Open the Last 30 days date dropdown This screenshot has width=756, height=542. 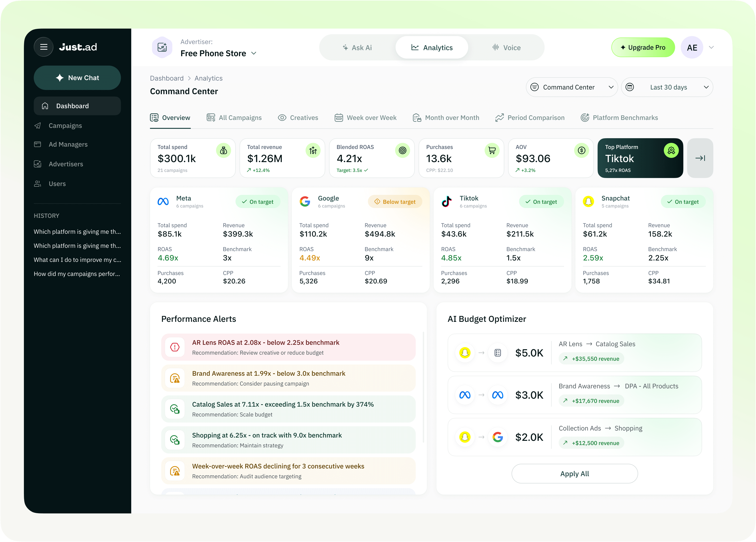[667, 87]
